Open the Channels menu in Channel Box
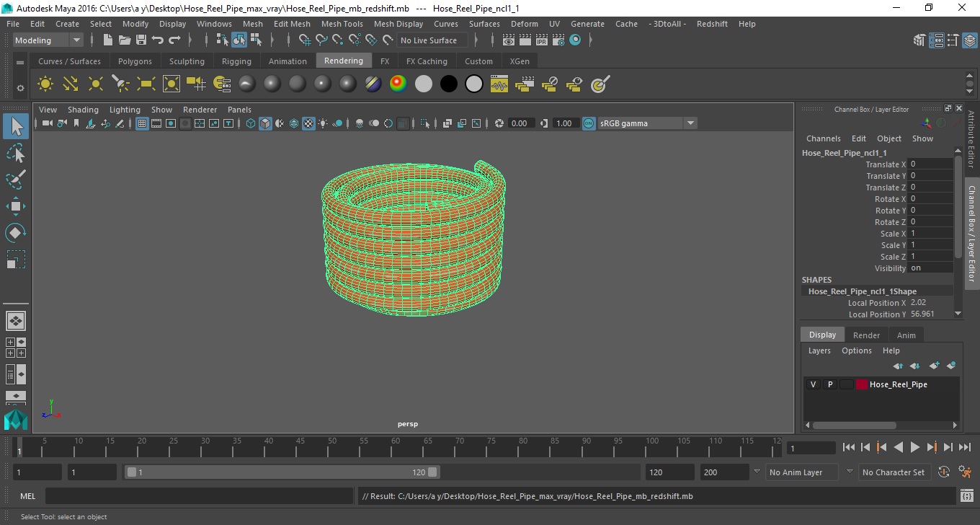This screenshot has width=980, height=525. point(823,138)
